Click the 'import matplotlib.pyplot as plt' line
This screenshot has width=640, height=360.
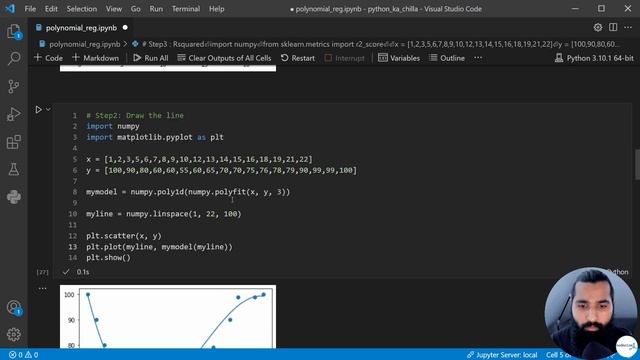155,137
